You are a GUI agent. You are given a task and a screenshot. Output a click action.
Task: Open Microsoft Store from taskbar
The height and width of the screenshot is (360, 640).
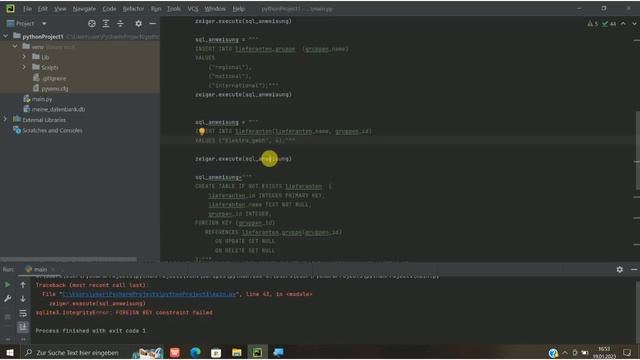[216, 352]
